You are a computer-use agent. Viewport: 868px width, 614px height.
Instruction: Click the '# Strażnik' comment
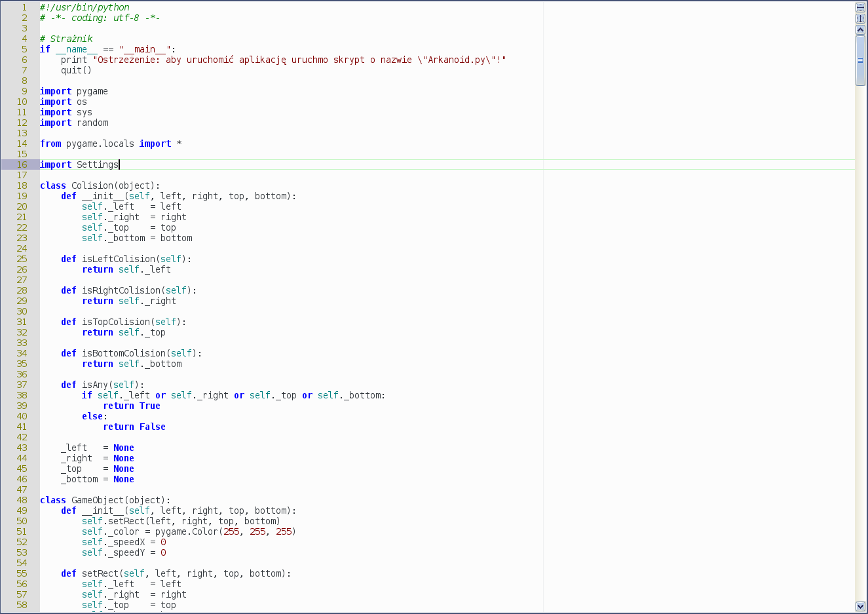(66, 39)
